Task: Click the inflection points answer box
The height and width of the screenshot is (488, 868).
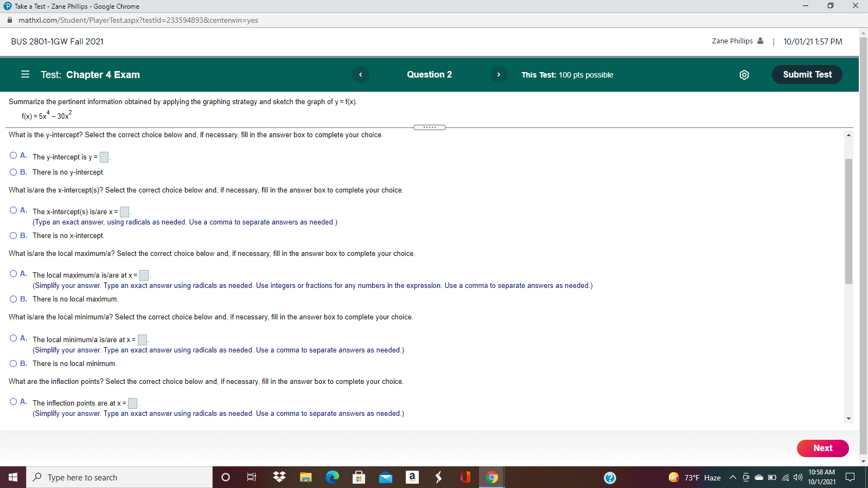Action: coord(132,403)
